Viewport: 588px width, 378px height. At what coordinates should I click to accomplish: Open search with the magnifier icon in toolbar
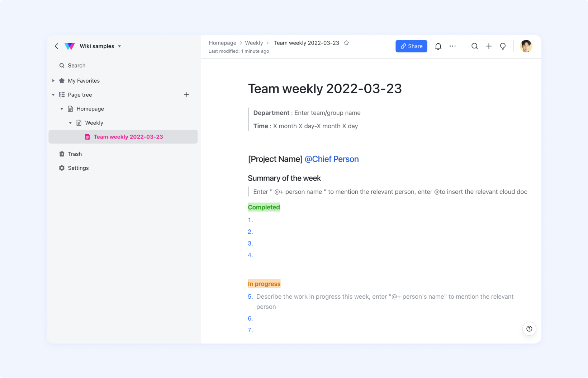click(474, 46)
